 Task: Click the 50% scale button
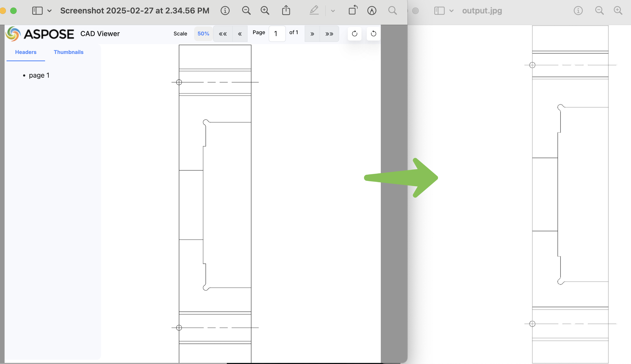203,34
